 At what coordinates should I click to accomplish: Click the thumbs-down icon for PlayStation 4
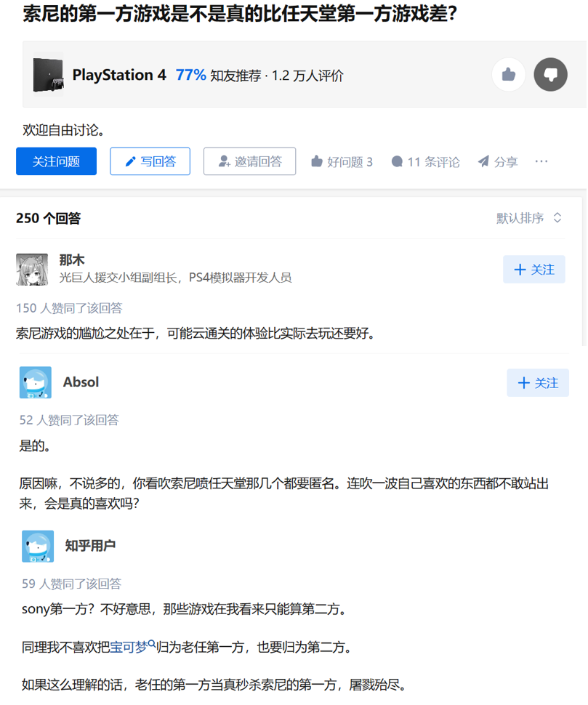(550, 74)
